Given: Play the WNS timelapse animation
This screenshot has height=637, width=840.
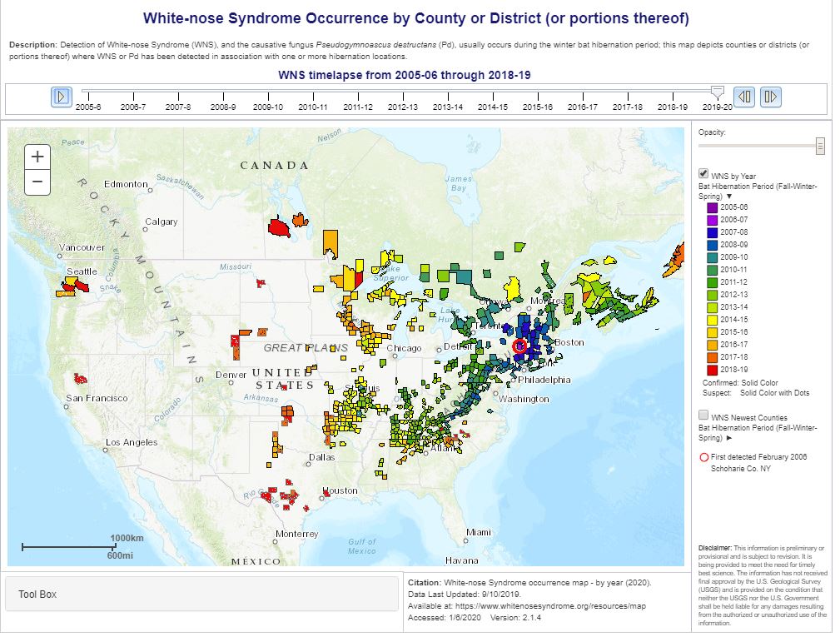Looking at the screenshot, I should 62,97.
